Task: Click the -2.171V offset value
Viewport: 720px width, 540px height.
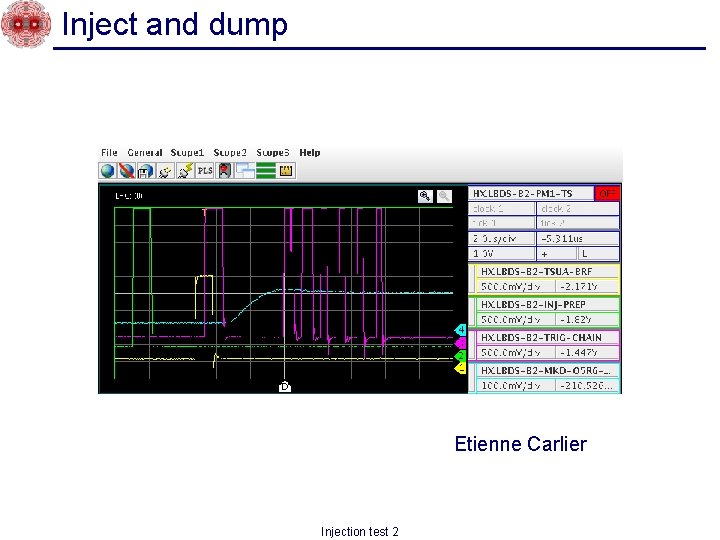Action: [587, 287]
